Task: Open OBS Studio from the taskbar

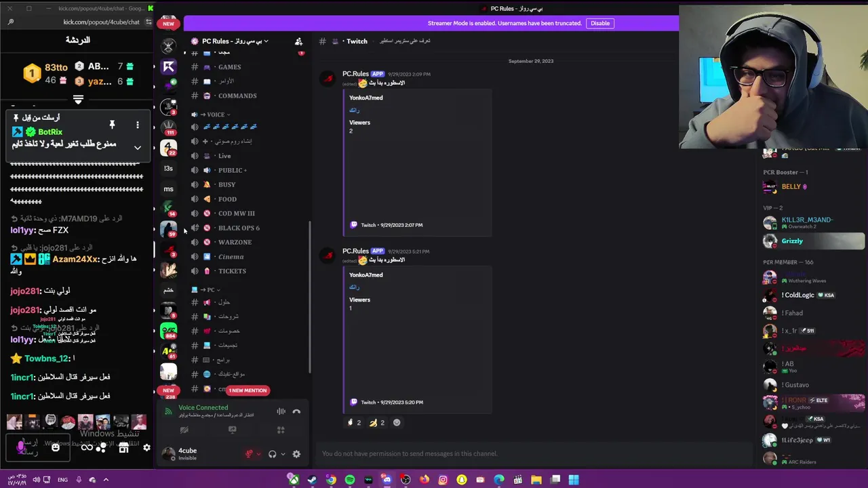Action: pyautogui.click(x=406, y=480)
